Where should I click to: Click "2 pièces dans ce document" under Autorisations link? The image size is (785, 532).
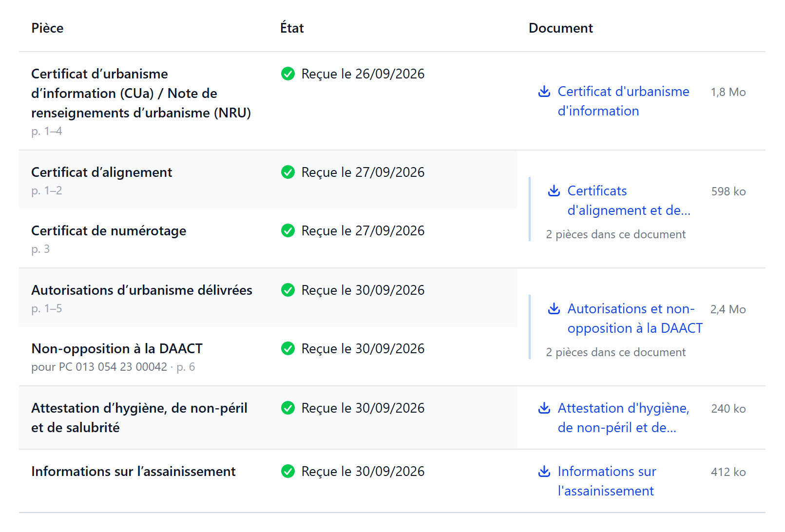pos(616,353)
